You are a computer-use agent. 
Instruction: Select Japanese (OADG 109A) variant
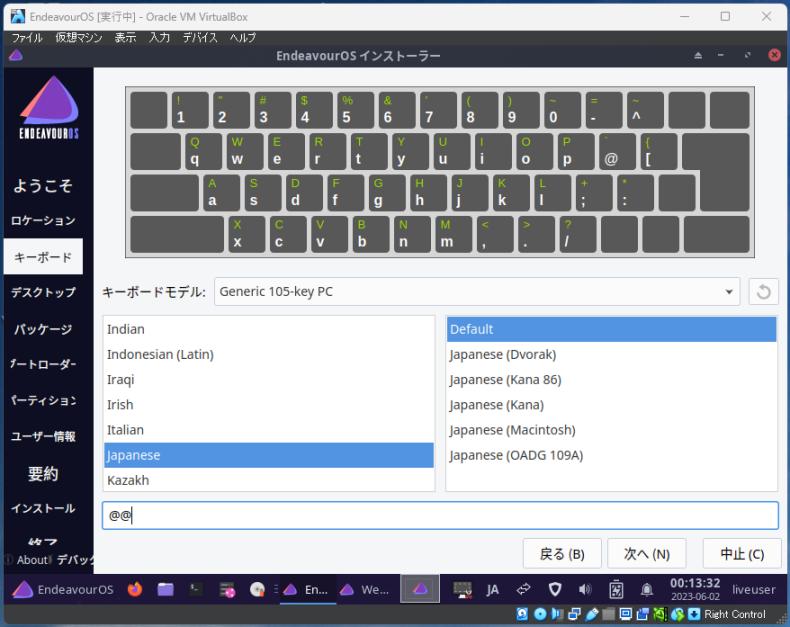coord(611,455)
